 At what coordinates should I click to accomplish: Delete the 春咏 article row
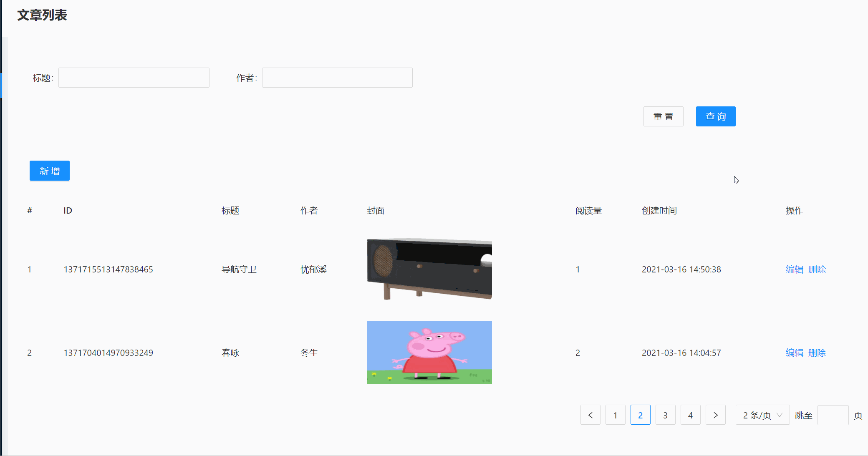point(817,353)
